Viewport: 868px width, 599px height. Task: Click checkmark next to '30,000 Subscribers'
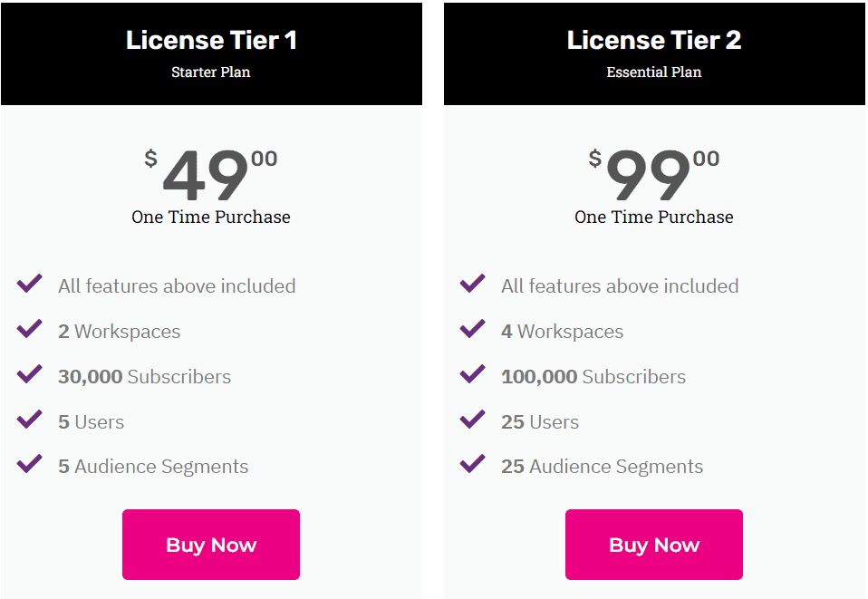(x=30, y=374)
